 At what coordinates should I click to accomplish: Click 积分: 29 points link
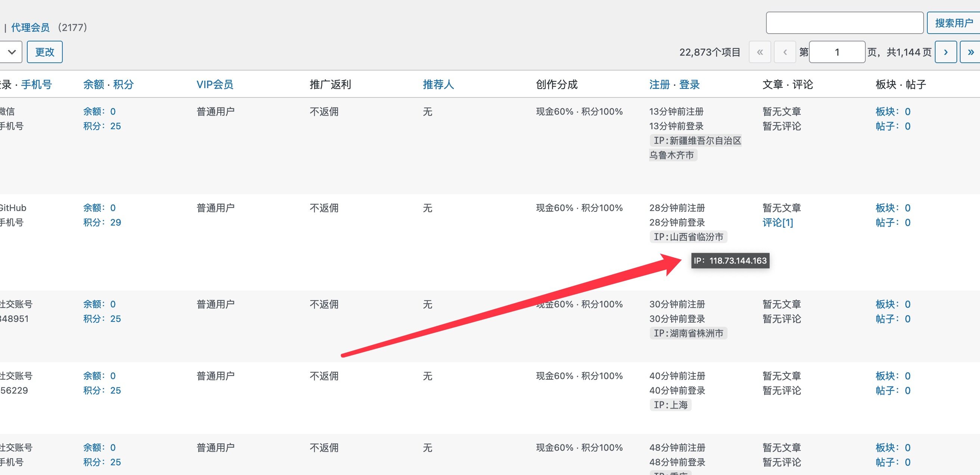(102, 223)
